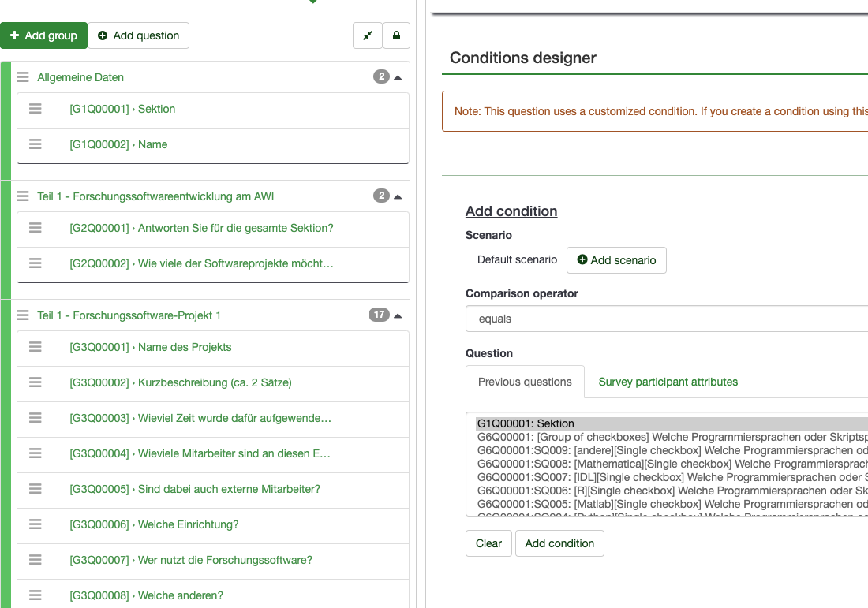Image resolution: width=868 pixels, height=608 pixels.
Task: Click drag handle for G3Q00006 Welche Einrichtung
Action: [x=36, y=524]
